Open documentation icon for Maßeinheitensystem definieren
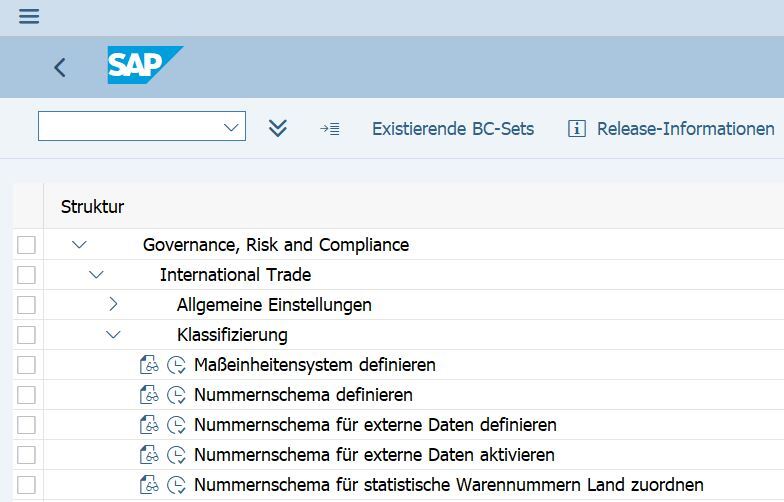Viewport: 784px width, 502px height. pos(149,365)
